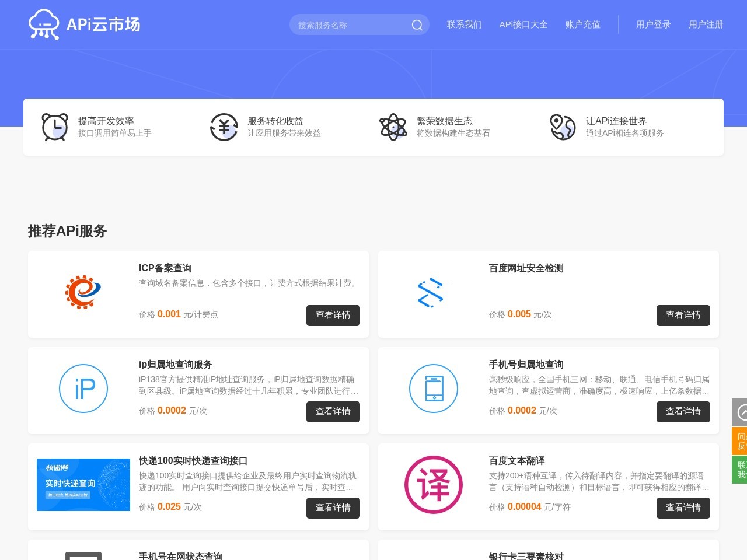Open the 银行卡三要素核对 title link
The height and width of the screenshot is (560, 747).
tap(526, 556)
